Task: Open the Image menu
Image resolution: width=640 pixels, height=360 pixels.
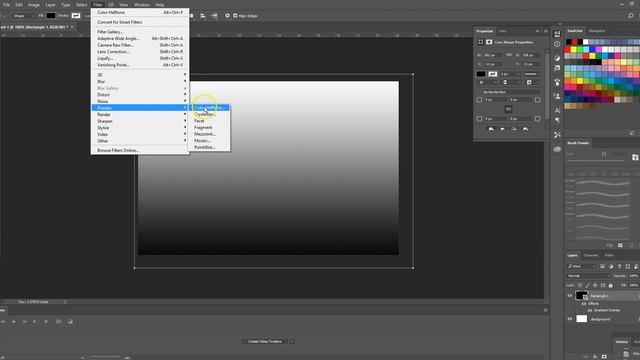Action: click(x=33, y=5)
